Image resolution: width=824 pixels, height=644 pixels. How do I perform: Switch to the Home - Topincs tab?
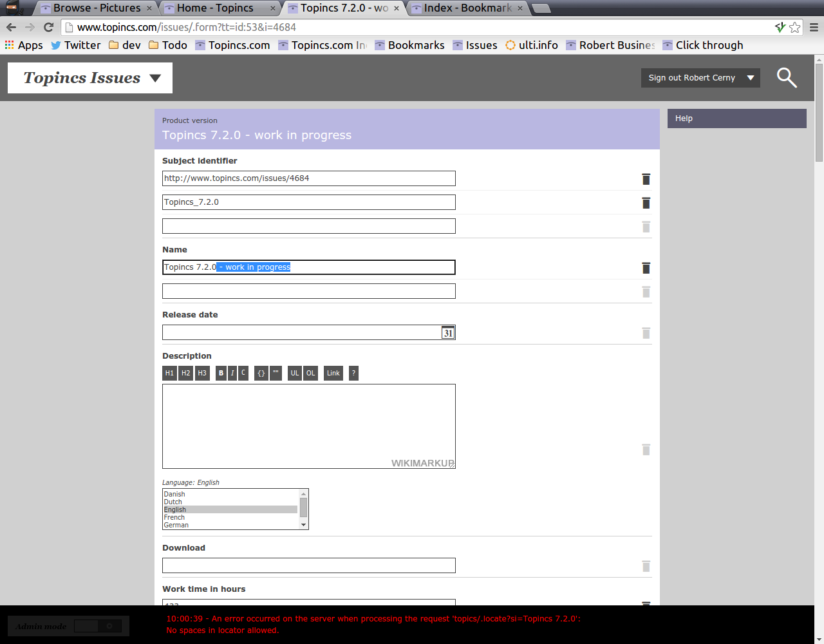[215, 8]
